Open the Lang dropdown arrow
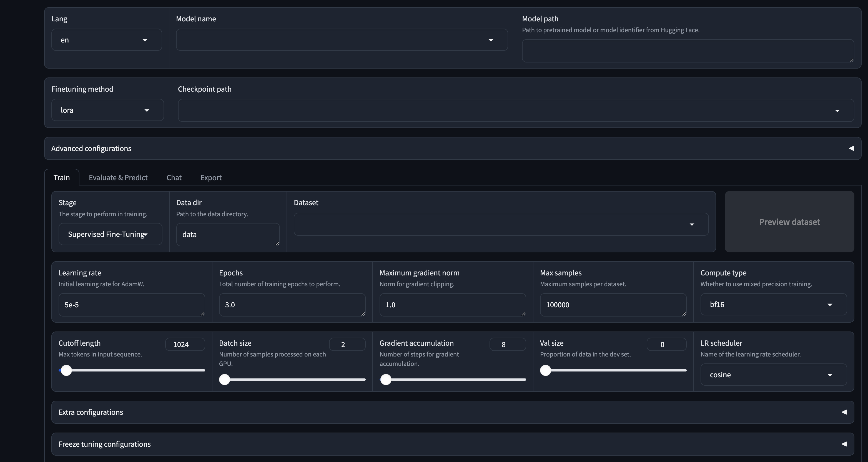Screen dimensions: 868x462 pos(145,40)
